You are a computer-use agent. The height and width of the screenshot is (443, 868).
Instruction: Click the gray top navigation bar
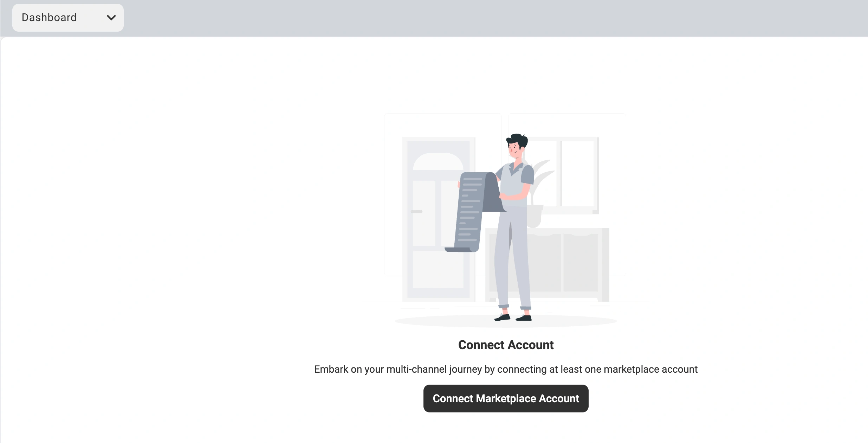[x=422, y=18]
